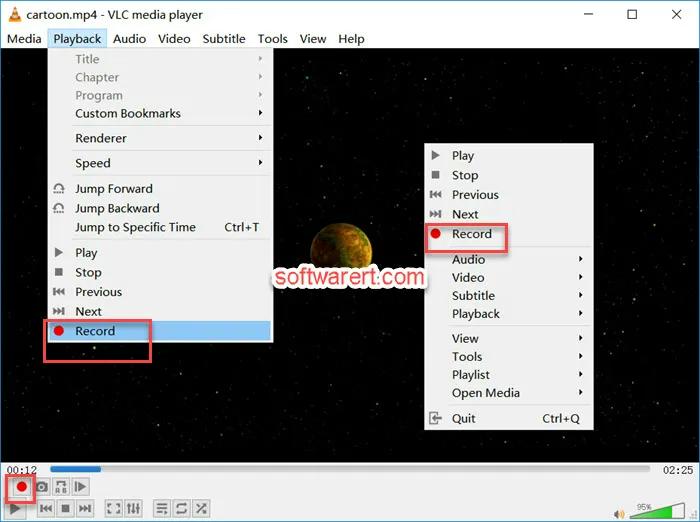Select Play in the Playback menu
The image size is (700, 522).
click(x=160, y=253)
